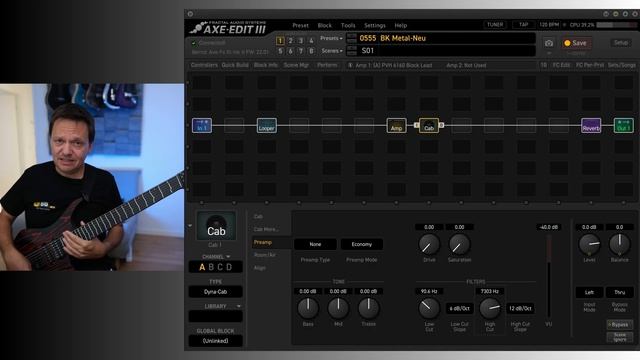Viewport: 640px width, 360px height.
Task: Switch to the Room/Air page tab
Action: [x=265, y=255]
